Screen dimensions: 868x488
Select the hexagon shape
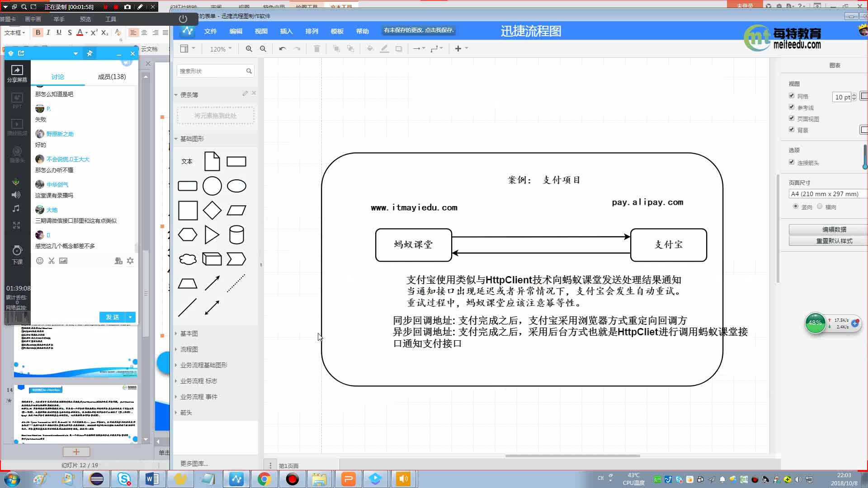[188, 235]
